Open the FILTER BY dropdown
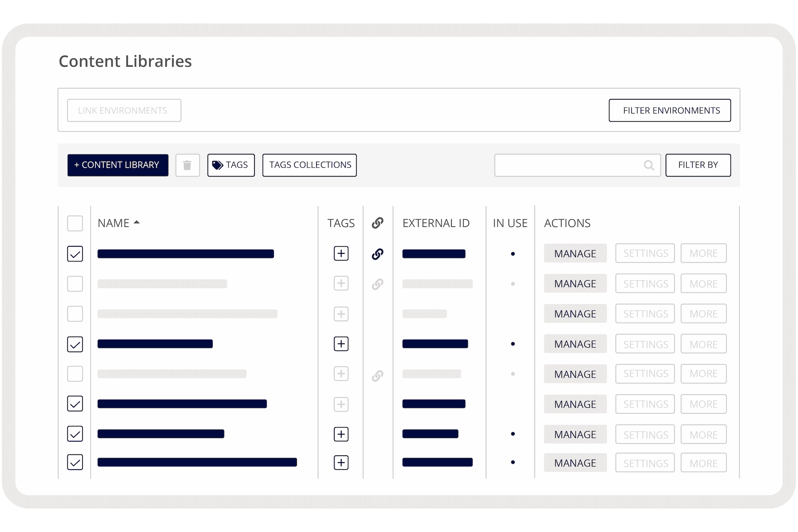Image resolution: width=798 pixels, height=532 pixels. [x=698, y=165]
